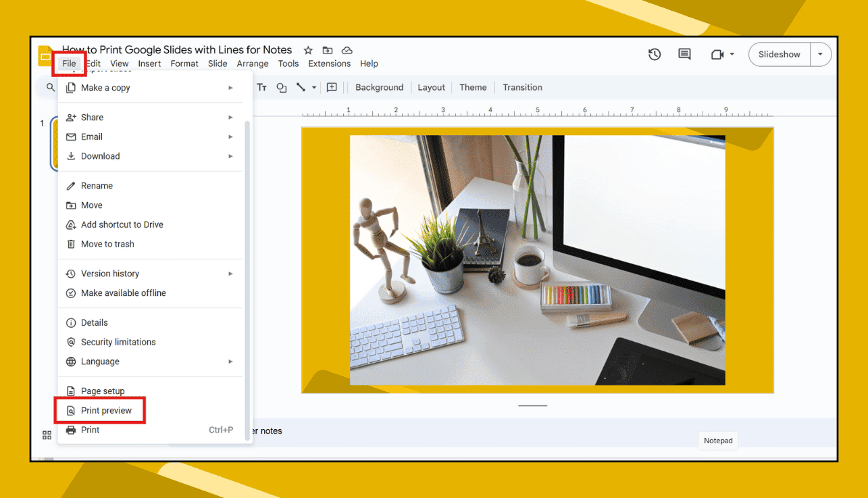
Task: Insert a new comment
Action: pos(332,87)
